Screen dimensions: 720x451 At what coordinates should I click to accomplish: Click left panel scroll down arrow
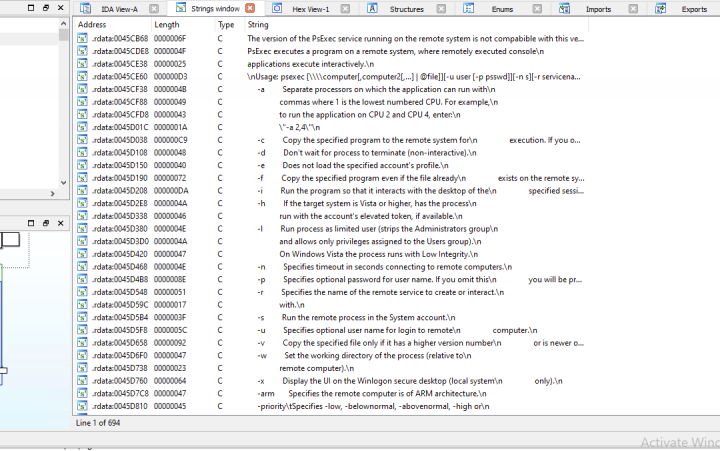[x=63, y=182]
